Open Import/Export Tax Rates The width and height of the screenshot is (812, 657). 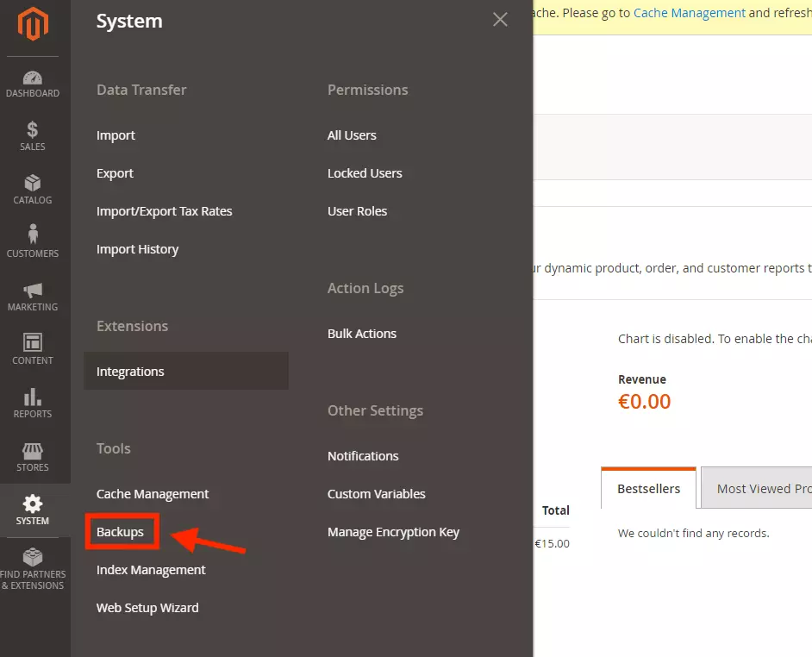pos(164,211)
